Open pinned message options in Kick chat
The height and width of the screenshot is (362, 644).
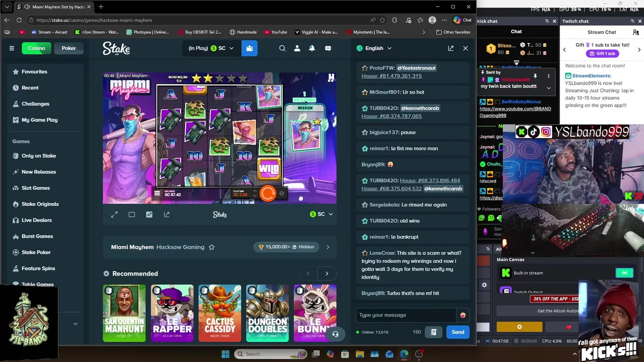[548, 76]
